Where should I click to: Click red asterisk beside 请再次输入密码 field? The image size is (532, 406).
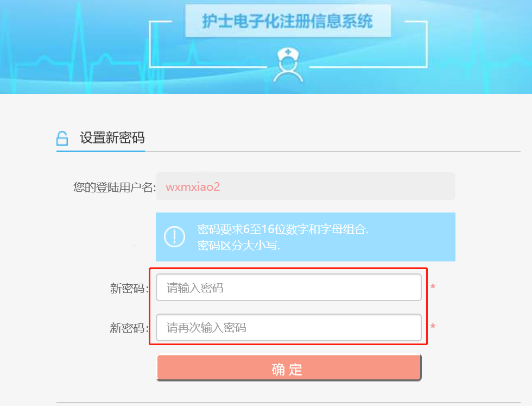[433, 327]
